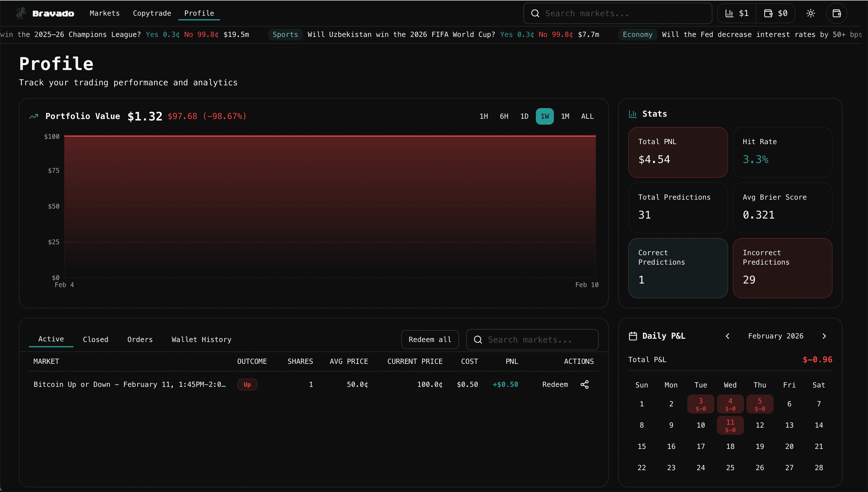Click the red Up outcome badge
Viewport: 868px width, 492px height.
(x=247, y=384)
